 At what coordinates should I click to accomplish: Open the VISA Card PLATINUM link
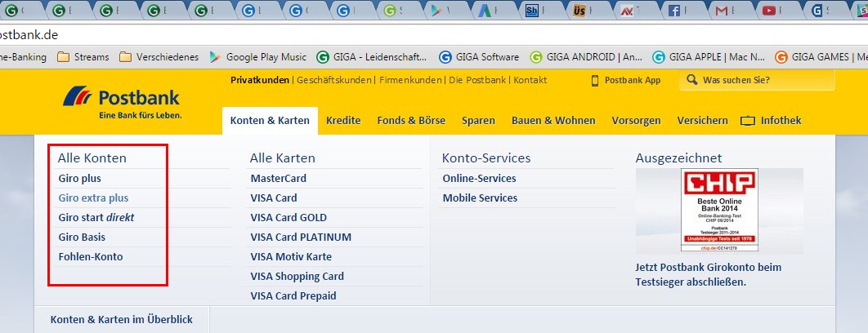pyautogui.click(x=301, y=238)
